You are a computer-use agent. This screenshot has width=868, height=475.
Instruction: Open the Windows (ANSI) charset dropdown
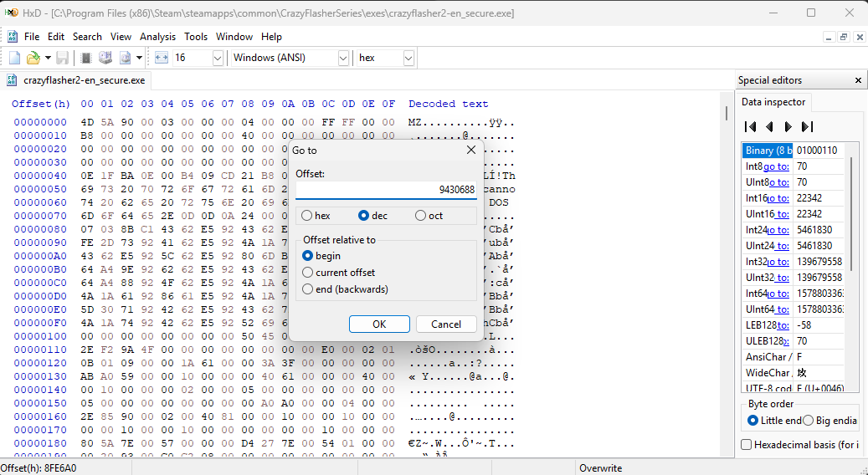pyautogui.click(x=343, y=58)
